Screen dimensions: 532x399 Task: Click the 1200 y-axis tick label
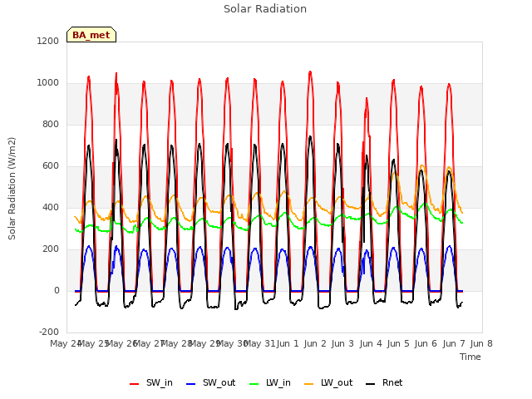48,41
